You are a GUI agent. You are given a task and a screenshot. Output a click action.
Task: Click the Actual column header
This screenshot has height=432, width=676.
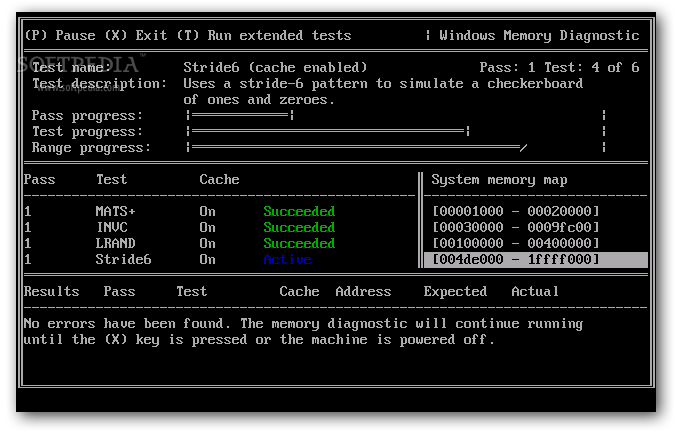[535, 291]
